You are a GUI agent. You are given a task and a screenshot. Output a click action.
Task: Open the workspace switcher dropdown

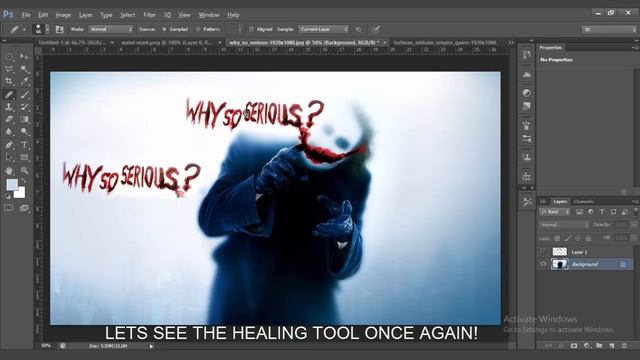pos(609,29)
